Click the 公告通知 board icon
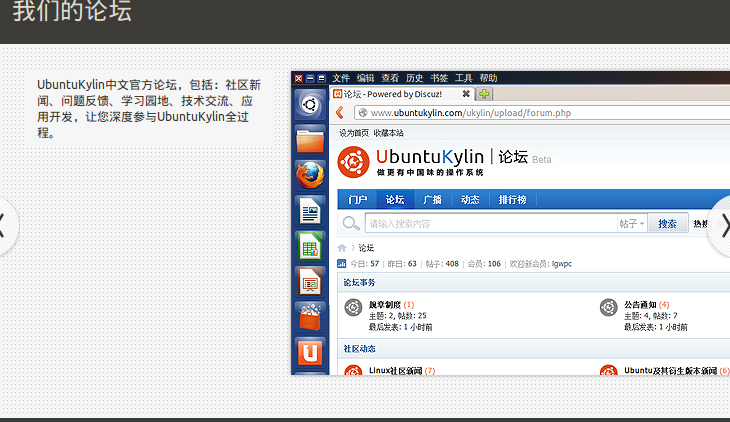 pos(608,307)
